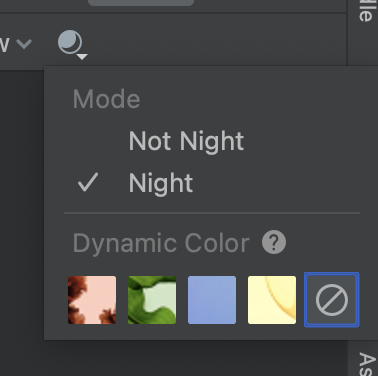Expand the chevron dropdown left of moon icon
The image size is (378, 376).
point(24,43)
